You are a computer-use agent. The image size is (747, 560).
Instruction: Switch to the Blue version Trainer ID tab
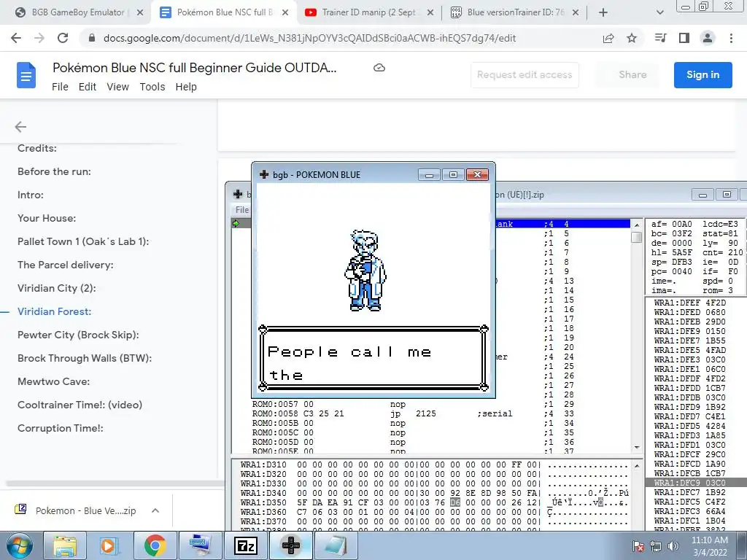[x=514, y=12]
